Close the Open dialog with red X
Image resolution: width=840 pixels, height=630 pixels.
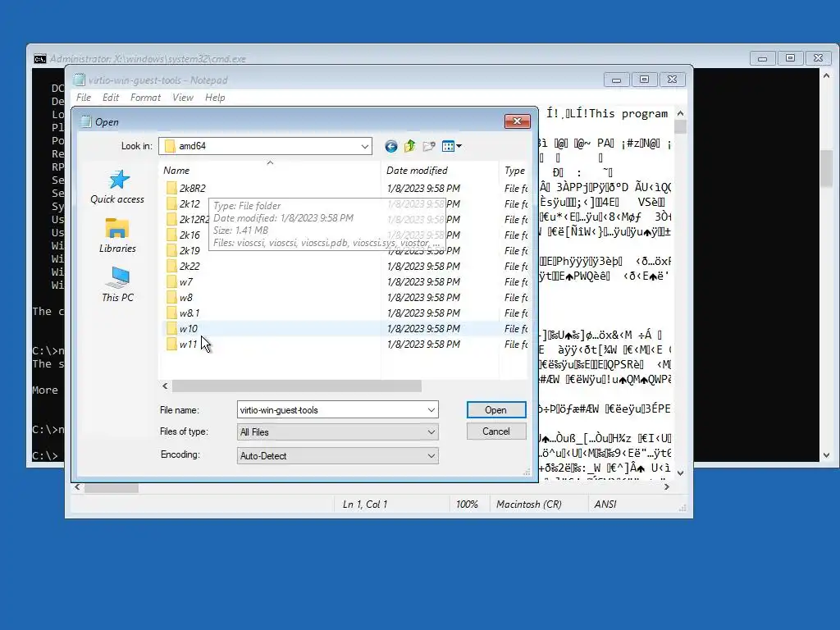[517, 121]
